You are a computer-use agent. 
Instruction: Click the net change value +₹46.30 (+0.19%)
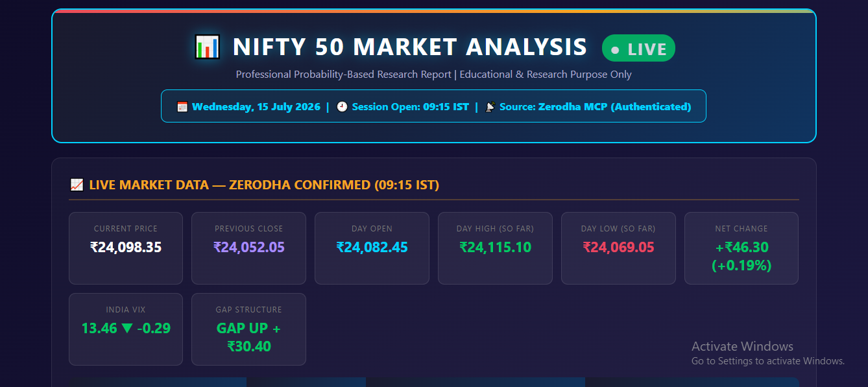(x=741, y=257)
